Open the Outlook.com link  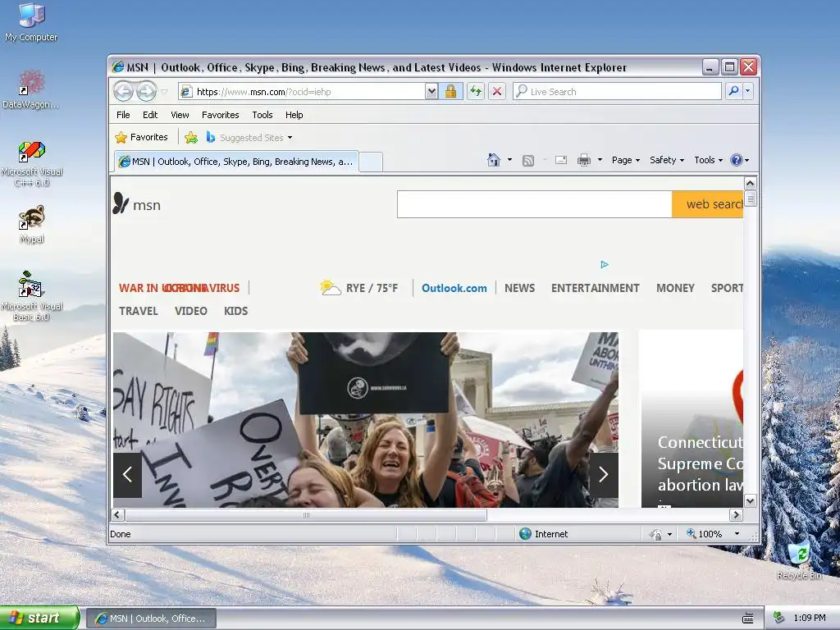pyautogui.click(x=454, y=288)
